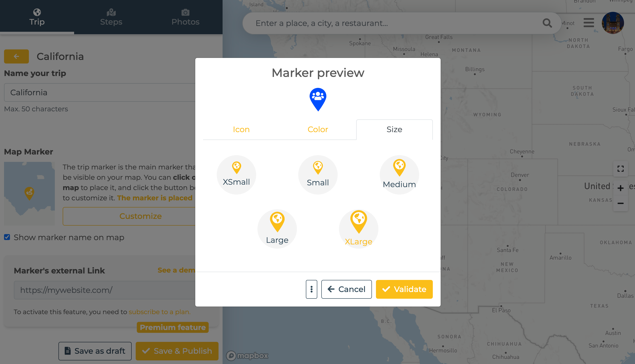The width and height of the screenshot is (635, 364).
Task: Cancel the marker preview dialog
Action: (346, 289)
